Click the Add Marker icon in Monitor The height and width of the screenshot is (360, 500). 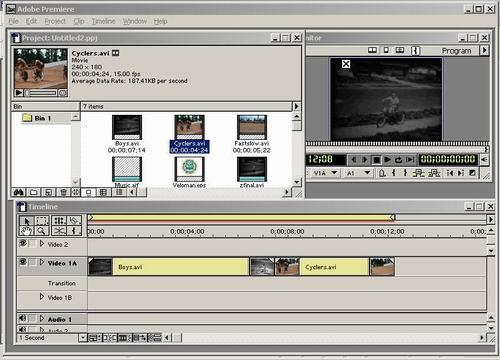382,173
